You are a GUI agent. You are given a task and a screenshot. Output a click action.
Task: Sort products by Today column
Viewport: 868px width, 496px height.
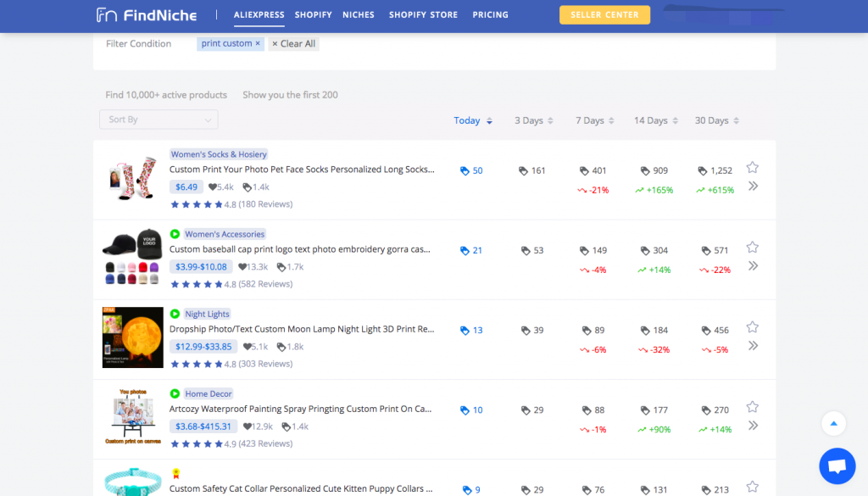tap(473, 120)
